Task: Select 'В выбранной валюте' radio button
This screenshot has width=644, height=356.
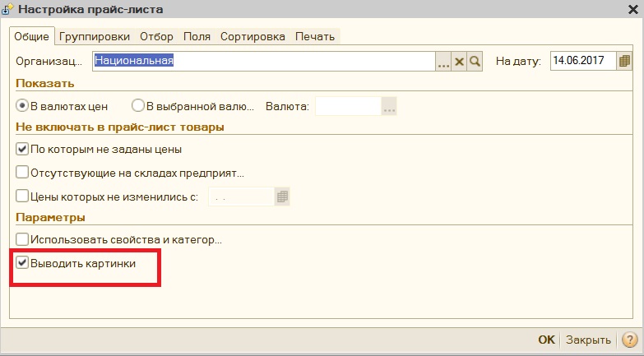Action: pos(138,106)
